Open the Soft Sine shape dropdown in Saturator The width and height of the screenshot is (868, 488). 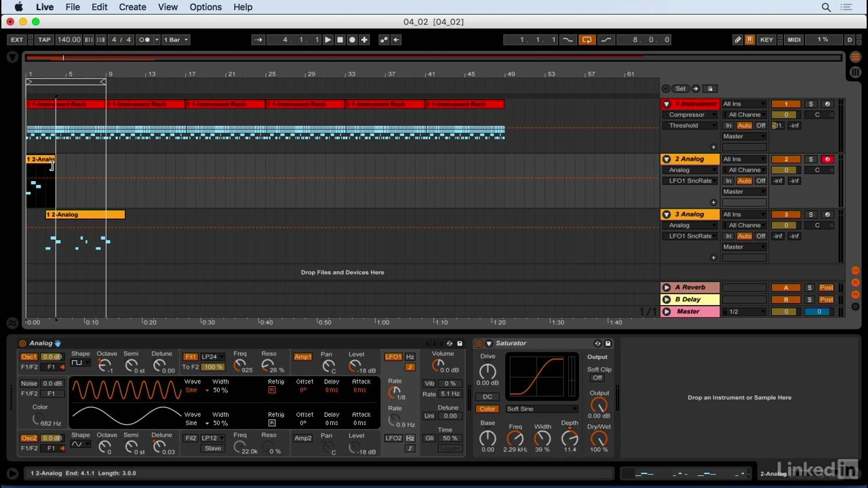click(541, 409)
